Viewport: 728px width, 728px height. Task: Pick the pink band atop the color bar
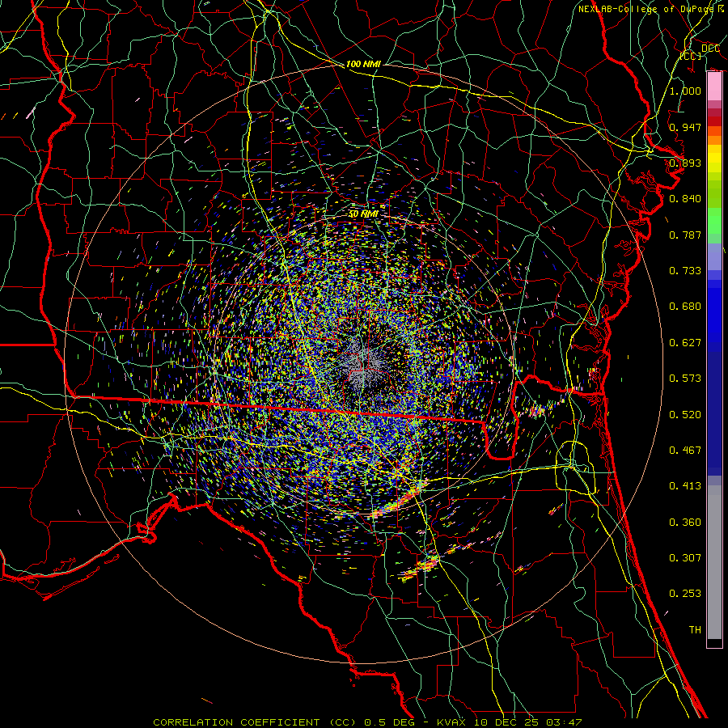pyautogui.click(x=714, y=86)
